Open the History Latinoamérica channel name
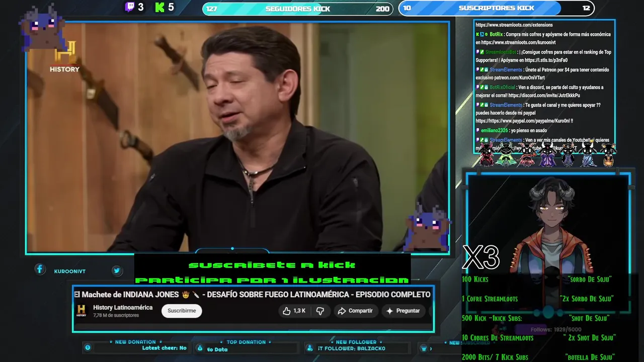644x362 pixels. tap(123, 308)
